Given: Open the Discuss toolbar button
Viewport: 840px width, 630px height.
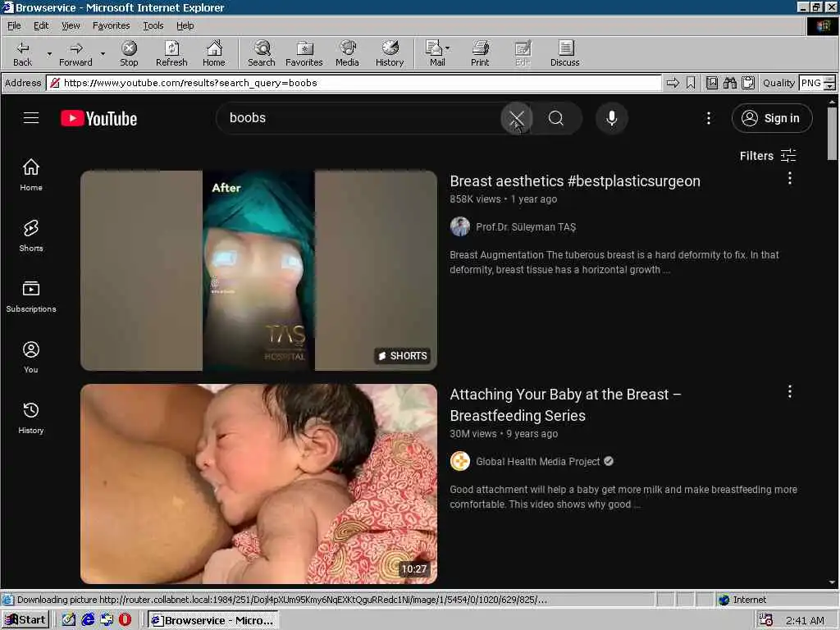Looking at the screenshot, I should 564,53.
